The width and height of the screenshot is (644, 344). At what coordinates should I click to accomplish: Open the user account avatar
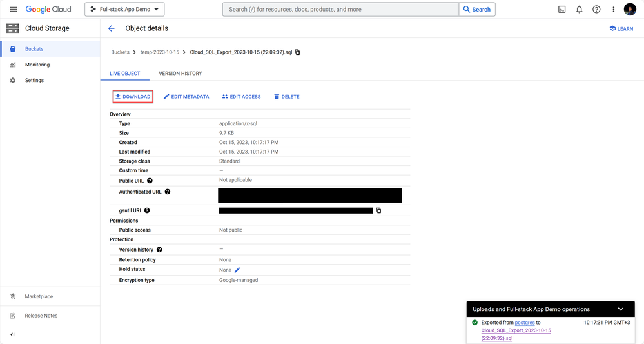click(x=630, y=9)
